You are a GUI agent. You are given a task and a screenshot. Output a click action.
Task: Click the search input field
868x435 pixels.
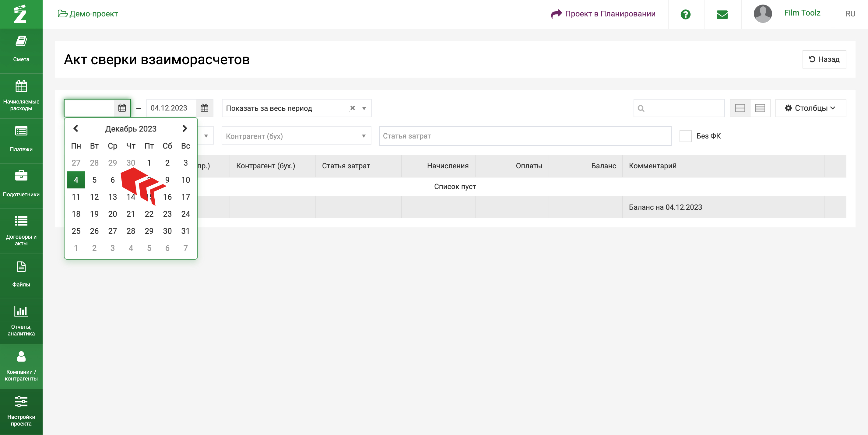679,108
